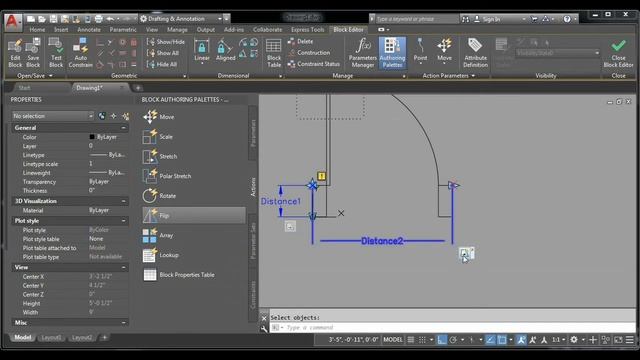Click the command line input
640x360 pixels.
point(452,328)
